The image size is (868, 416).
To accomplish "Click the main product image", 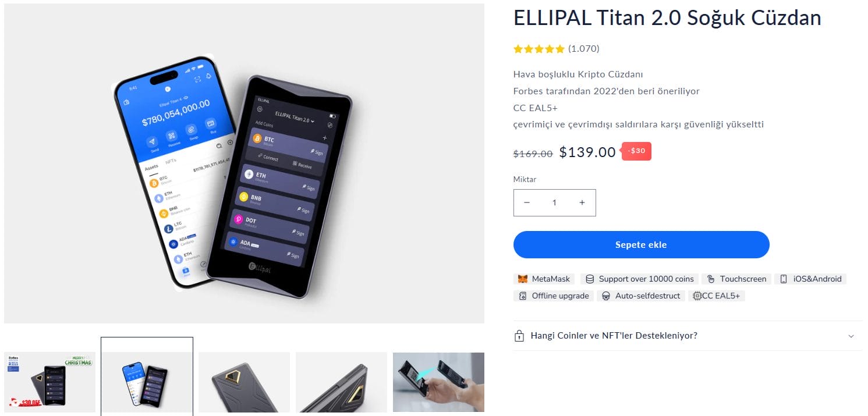I will 244,163.
